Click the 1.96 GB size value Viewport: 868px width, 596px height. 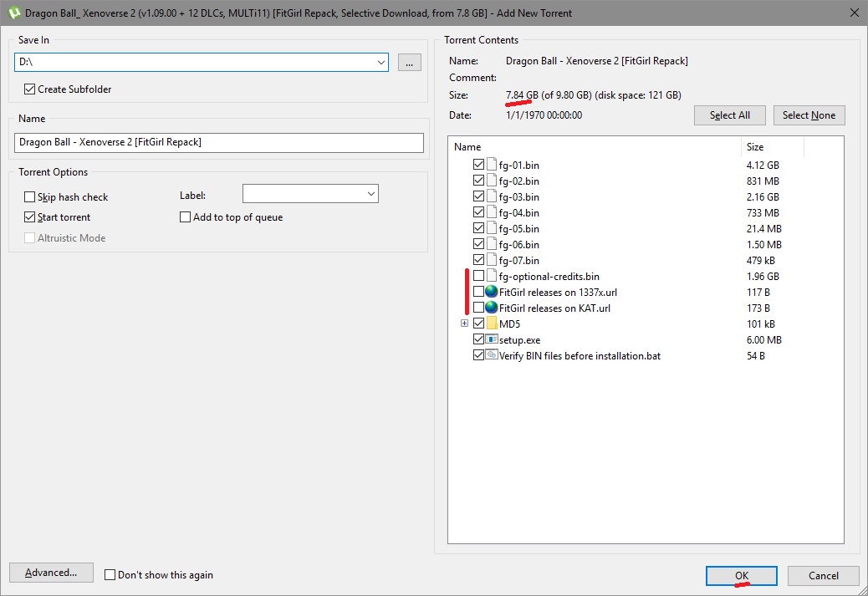(763, 276)
